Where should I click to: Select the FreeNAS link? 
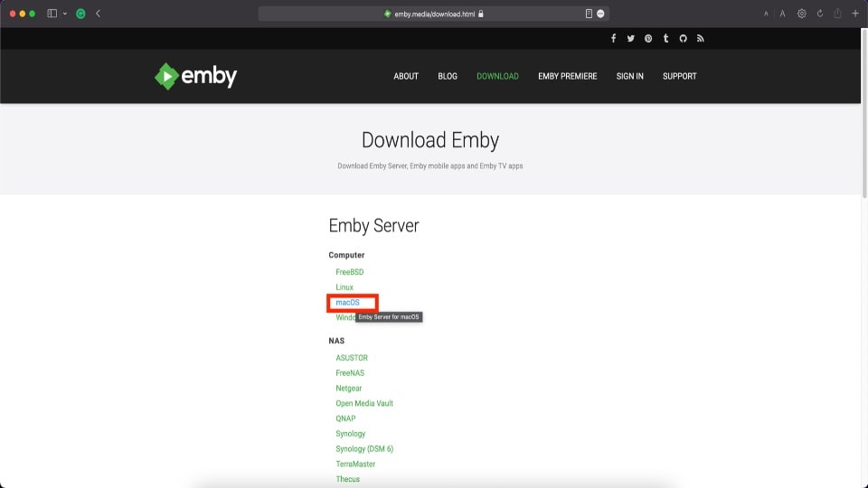click(350, 373)
